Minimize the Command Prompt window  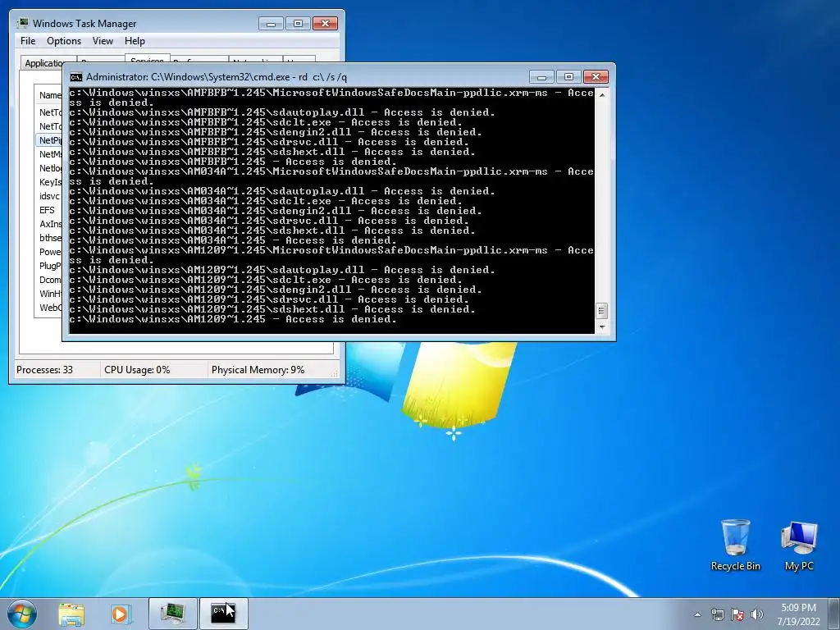[x=541, y=77]
